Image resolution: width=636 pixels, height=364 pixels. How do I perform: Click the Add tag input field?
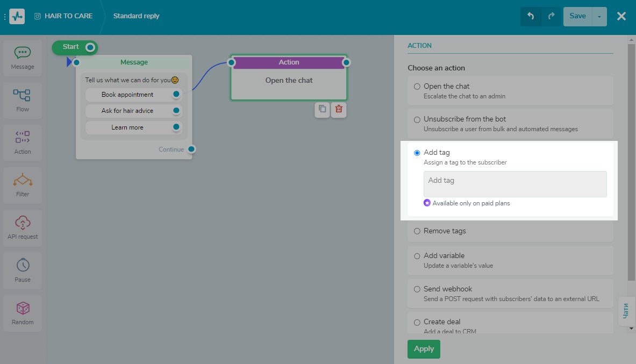[515, 184]
